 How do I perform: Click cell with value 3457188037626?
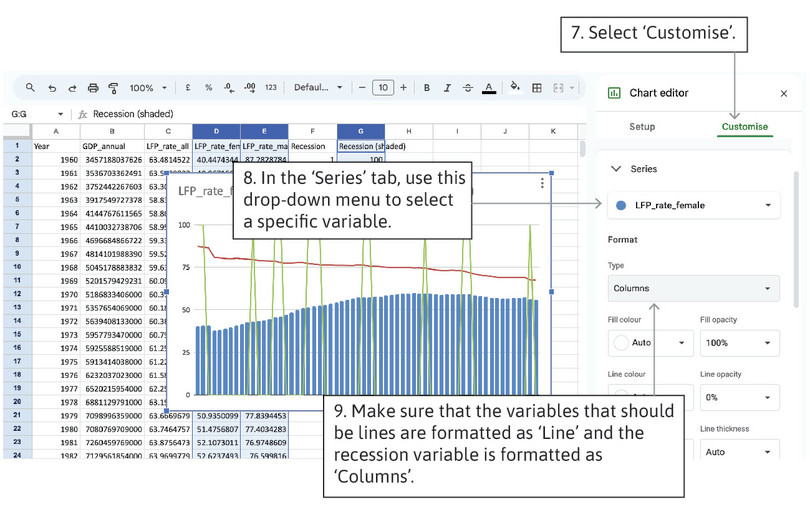(114, 160)
